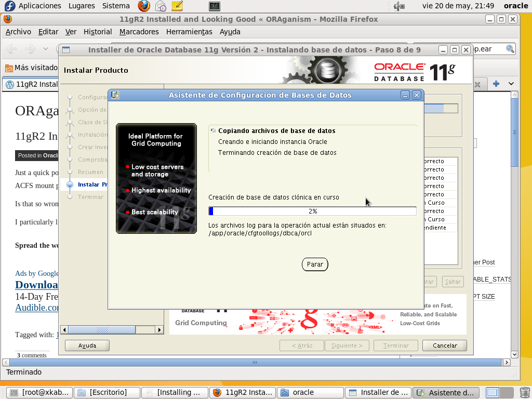Click the Asistente dialog window menu icon
532x399 pixels.
[x=115, y=95]
